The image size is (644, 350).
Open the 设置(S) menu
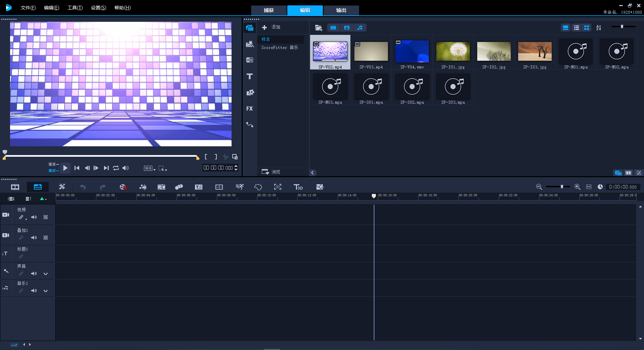[x=98, y=8]
